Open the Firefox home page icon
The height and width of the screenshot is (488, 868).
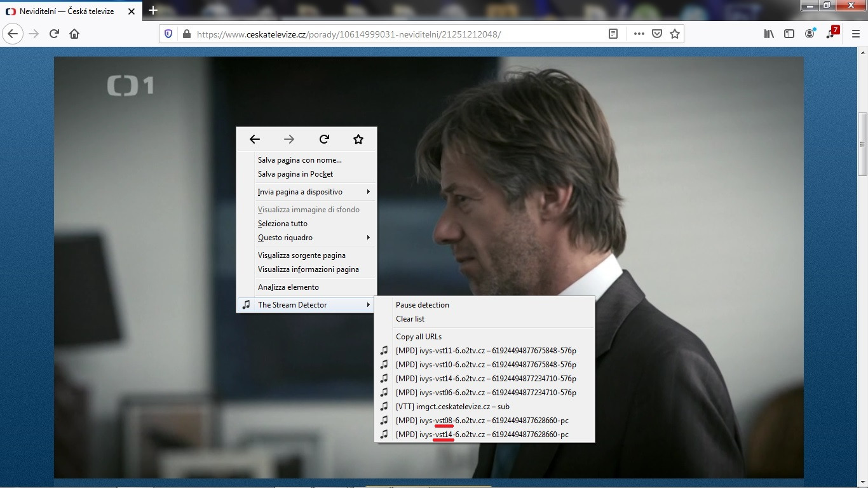click(74, 34)
